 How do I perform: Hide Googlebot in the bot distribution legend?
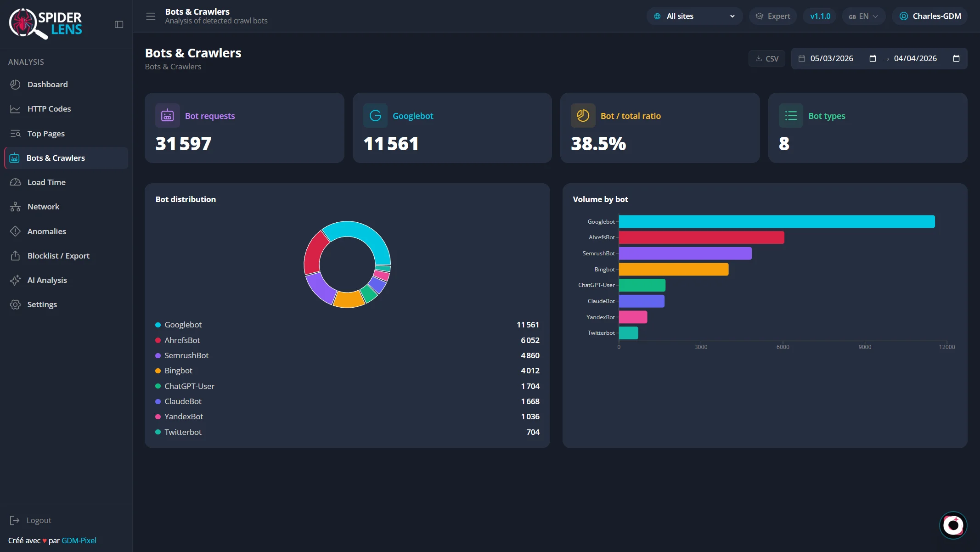pyautogui.click(x=183, y=325)
